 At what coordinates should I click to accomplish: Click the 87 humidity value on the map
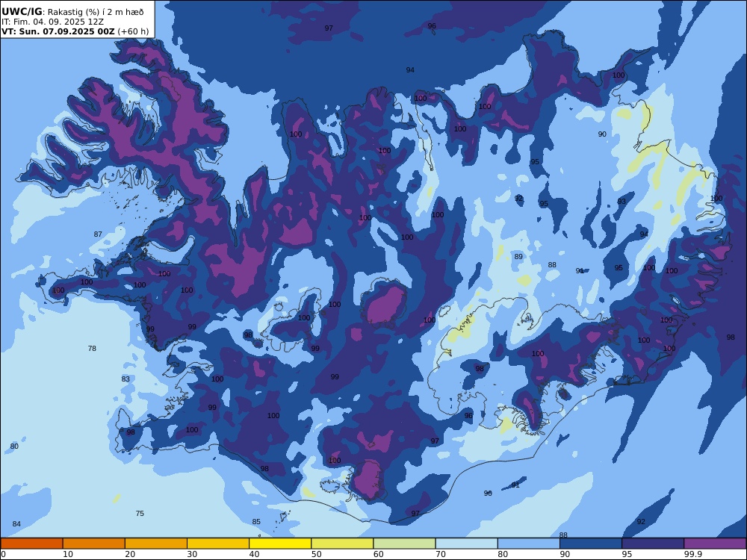pyautogui.click(x=98, y=234)
